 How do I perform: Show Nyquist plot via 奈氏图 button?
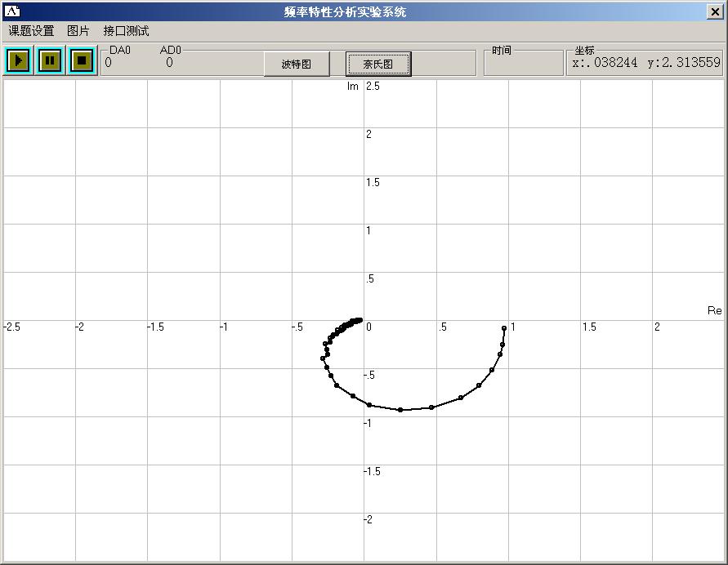tap(377, 64)
